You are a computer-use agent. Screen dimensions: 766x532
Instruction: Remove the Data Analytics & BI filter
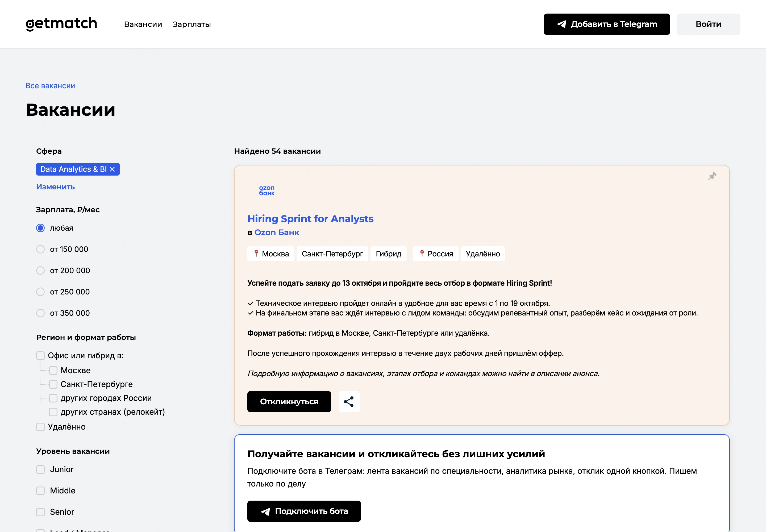coord(112,169)
